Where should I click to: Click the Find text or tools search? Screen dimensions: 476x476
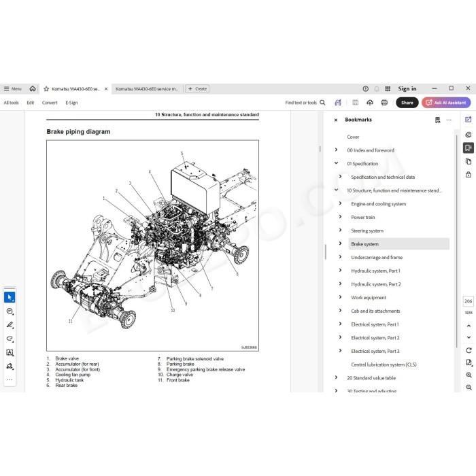(x=305, y=103)
